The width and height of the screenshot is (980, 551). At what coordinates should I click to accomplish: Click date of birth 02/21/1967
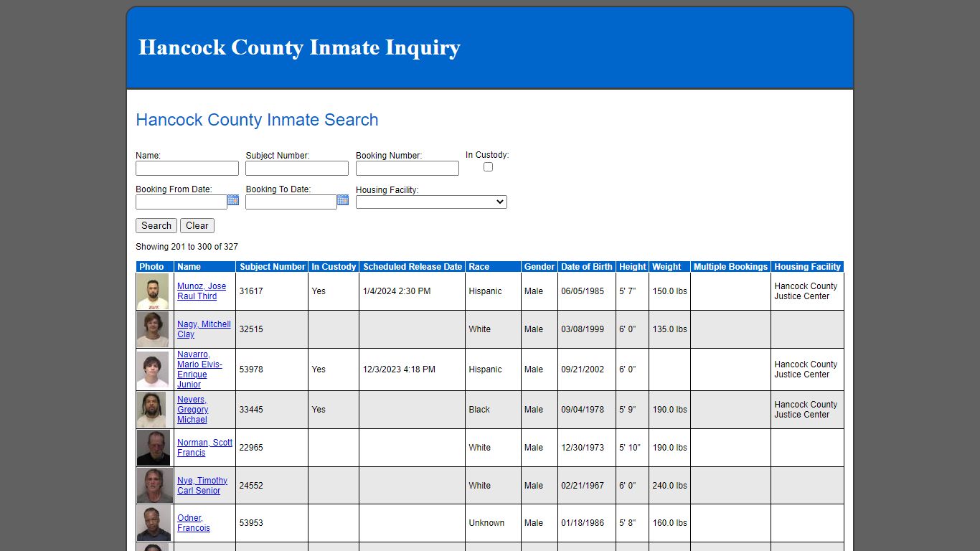pos(583,486)
